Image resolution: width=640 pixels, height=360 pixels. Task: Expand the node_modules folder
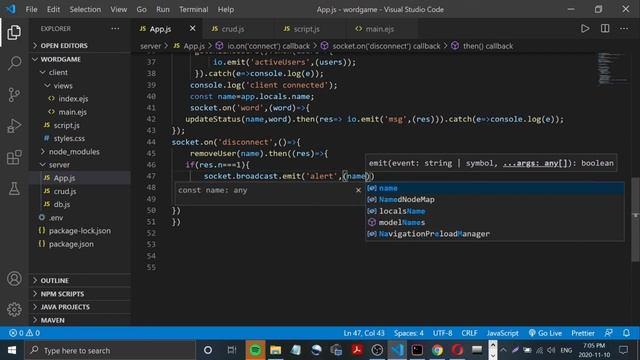pyautogui.click(x=80, y=151)
